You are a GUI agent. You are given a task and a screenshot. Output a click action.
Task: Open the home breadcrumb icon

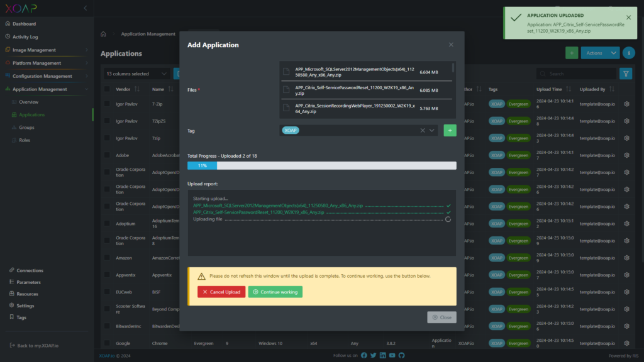(x=104, y=34)
